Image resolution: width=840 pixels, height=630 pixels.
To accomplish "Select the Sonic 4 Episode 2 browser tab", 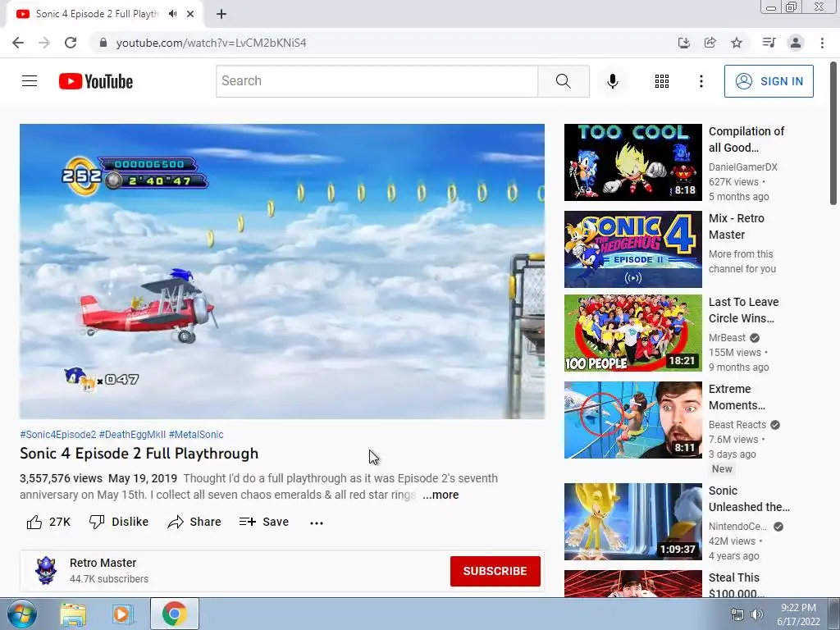I will pos(104,14).
